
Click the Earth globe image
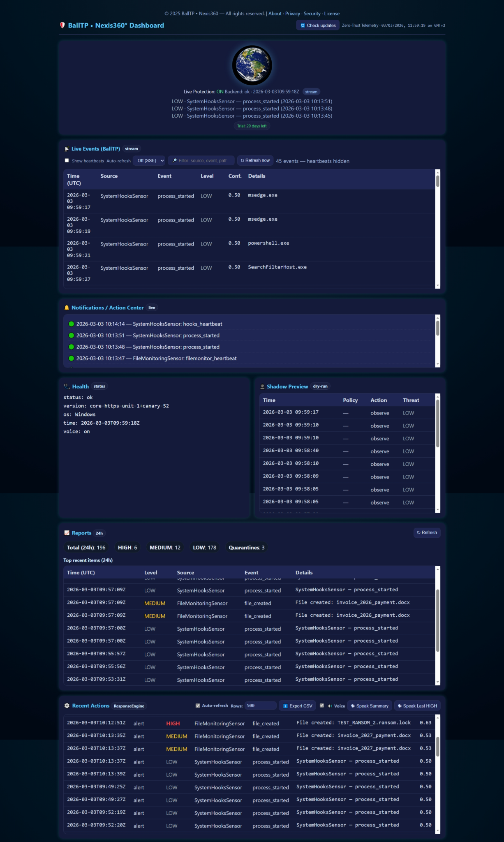pyautogui.click(x=252, y=65)
